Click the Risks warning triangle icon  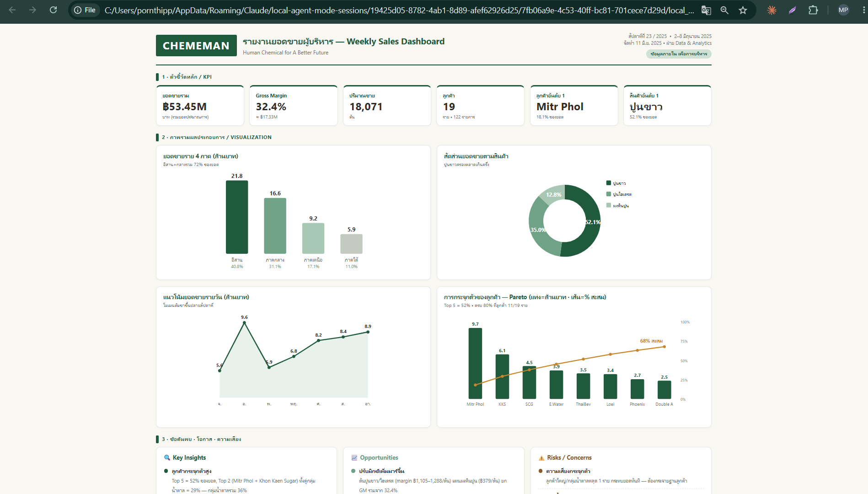click(x=541, y=458)
